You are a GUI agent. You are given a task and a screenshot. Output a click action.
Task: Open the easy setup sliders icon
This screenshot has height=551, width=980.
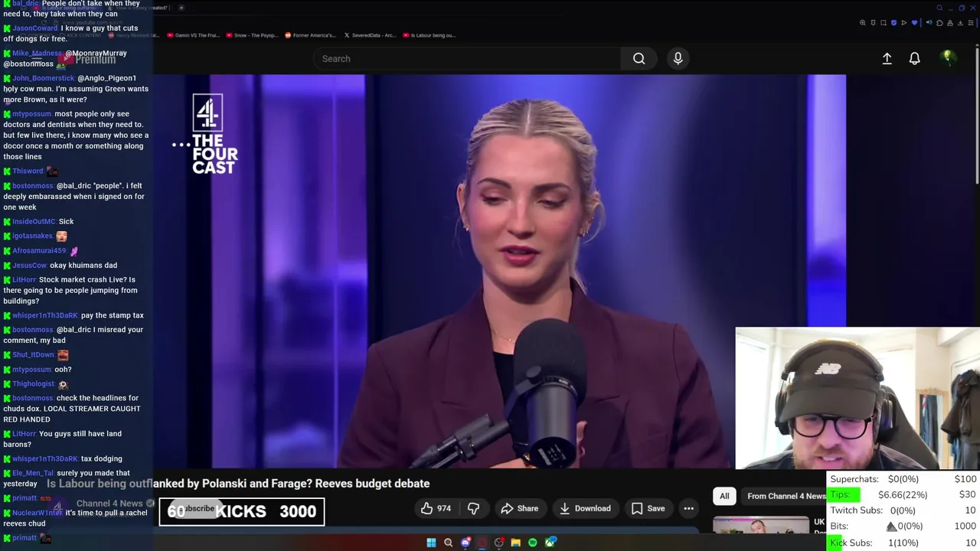click(970, 23)
